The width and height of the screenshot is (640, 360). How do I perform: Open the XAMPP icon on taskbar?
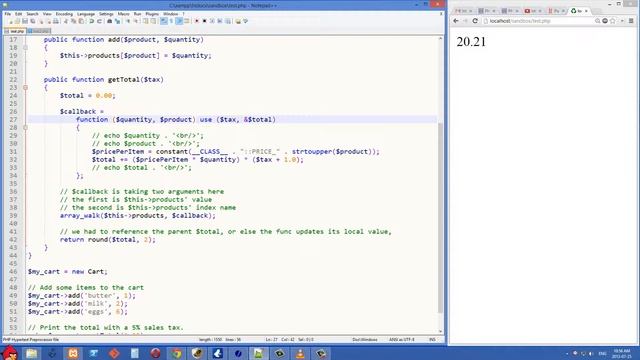[73, 353]
